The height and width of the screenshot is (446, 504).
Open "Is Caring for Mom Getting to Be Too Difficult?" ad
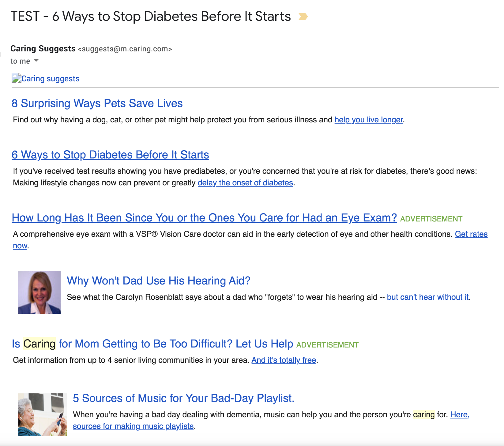tap(152, 344)
